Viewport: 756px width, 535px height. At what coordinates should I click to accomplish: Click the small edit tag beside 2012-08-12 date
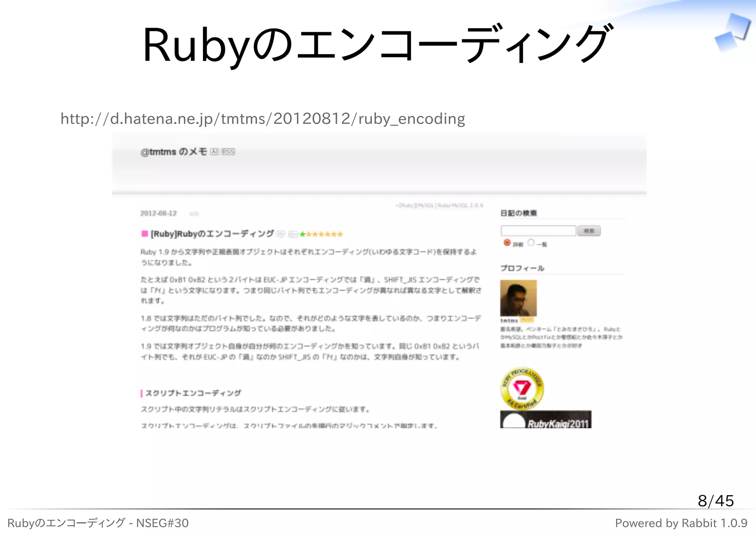point(194,214)
